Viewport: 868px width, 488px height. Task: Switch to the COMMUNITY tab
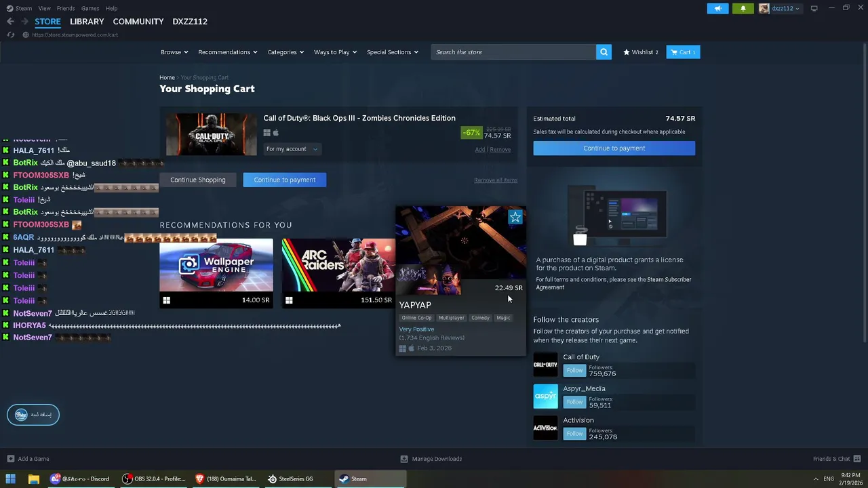pos(138,22)
